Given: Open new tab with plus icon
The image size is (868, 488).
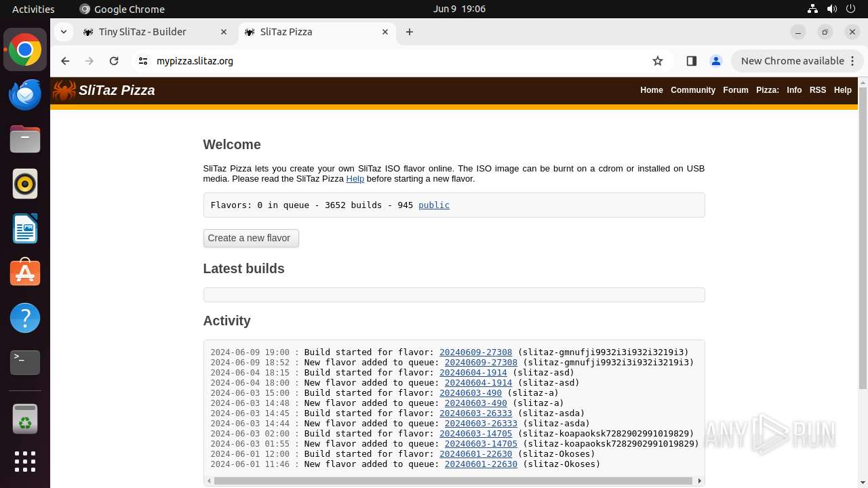Looking at the screenshot, I should 409,32.
